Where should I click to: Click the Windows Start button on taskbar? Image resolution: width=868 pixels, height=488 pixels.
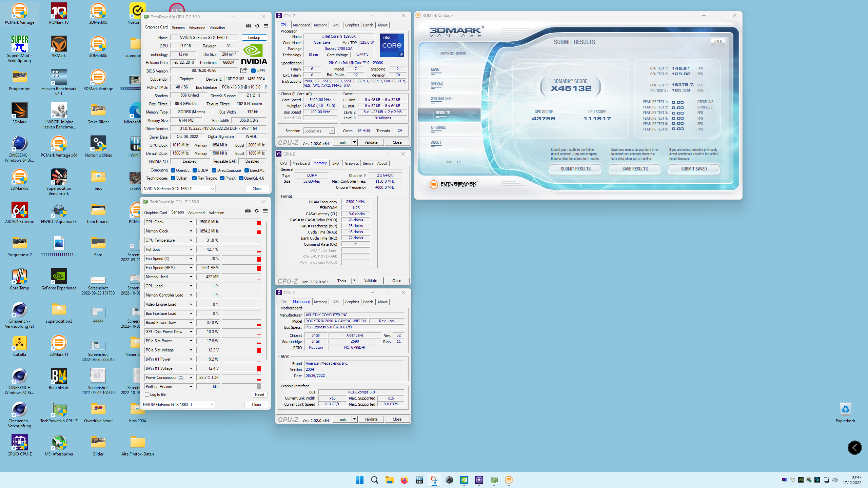click(360, 480)
